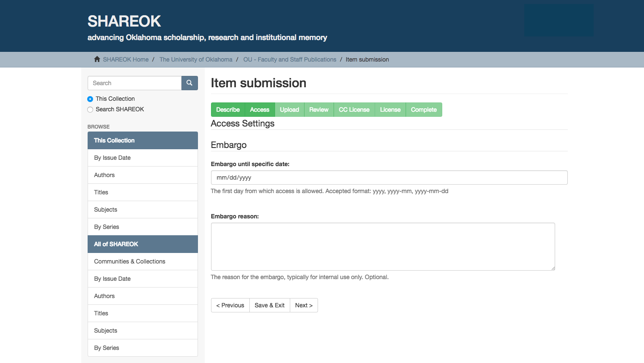Click the embargo date input field

(389, 177)
